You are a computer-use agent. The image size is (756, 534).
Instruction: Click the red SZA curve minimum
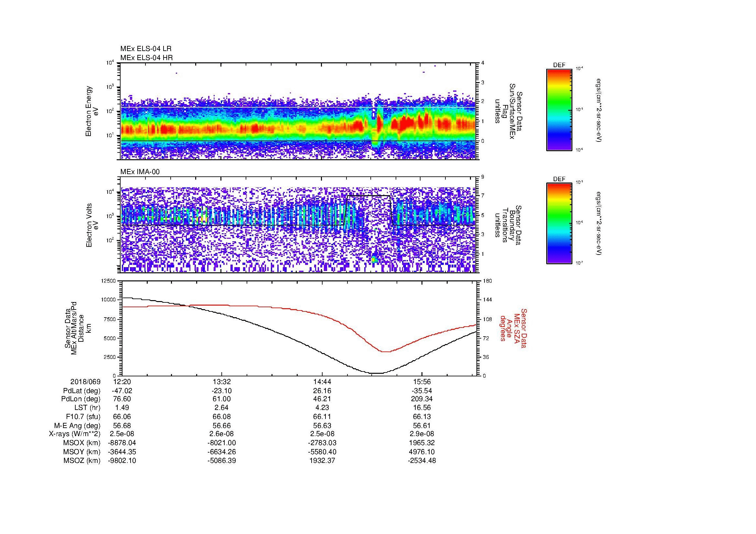(x=386, y=351)
